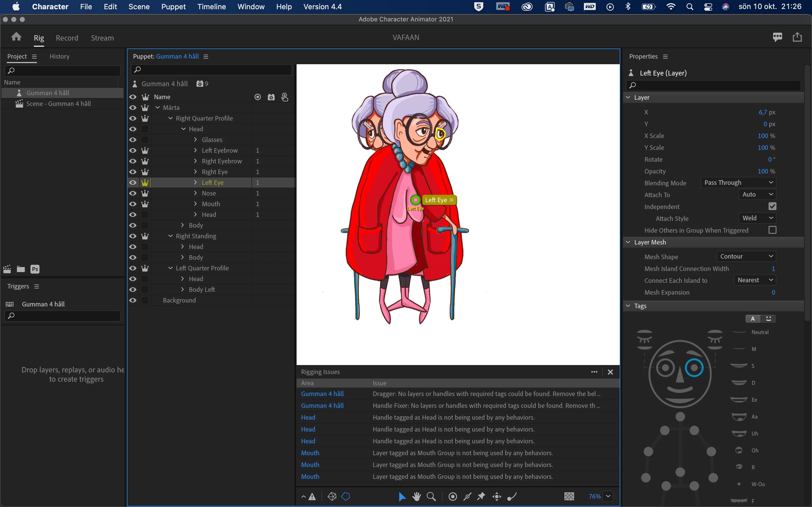Select the Handle tool
812x507 pixels.
point(453,496)
